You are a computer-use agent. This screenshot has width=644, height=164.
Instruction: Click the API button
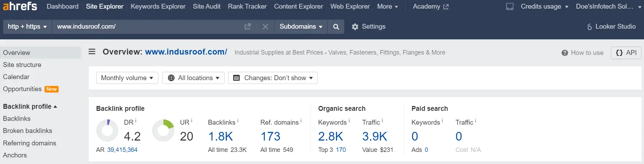626,53
